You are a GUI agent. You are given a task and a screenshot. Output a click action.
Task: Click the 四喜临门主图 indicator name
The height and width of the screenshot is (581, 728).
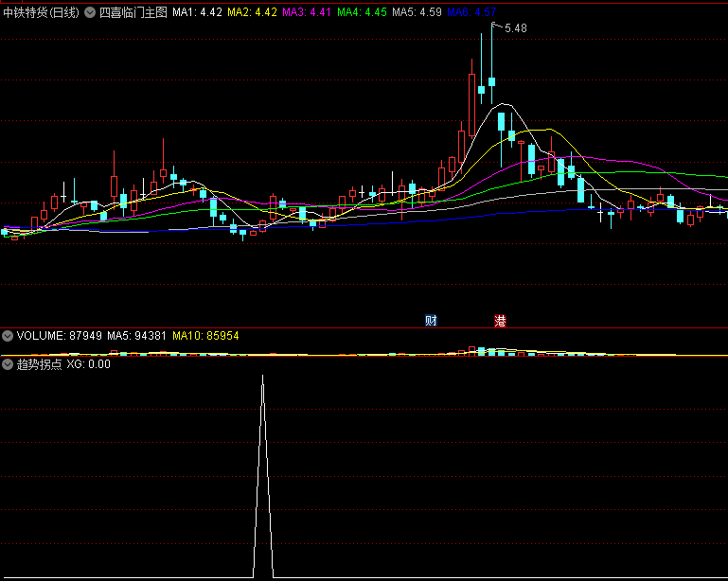(x=133, y=12)
